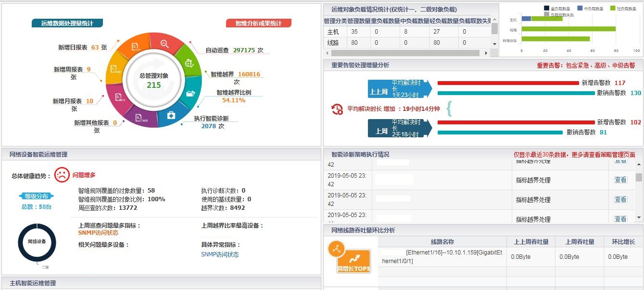The width and height of the screenshot is (644, 290).
Task: Select the OTHER report segment icon
Action: click(139, 116)
